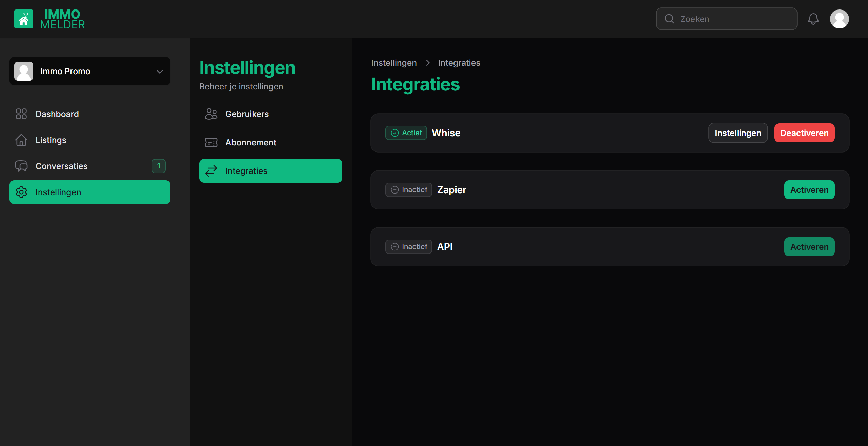868x446 pixels.
Task: Click the Gebruikers people icon
Action: click(x=211, y=114)
